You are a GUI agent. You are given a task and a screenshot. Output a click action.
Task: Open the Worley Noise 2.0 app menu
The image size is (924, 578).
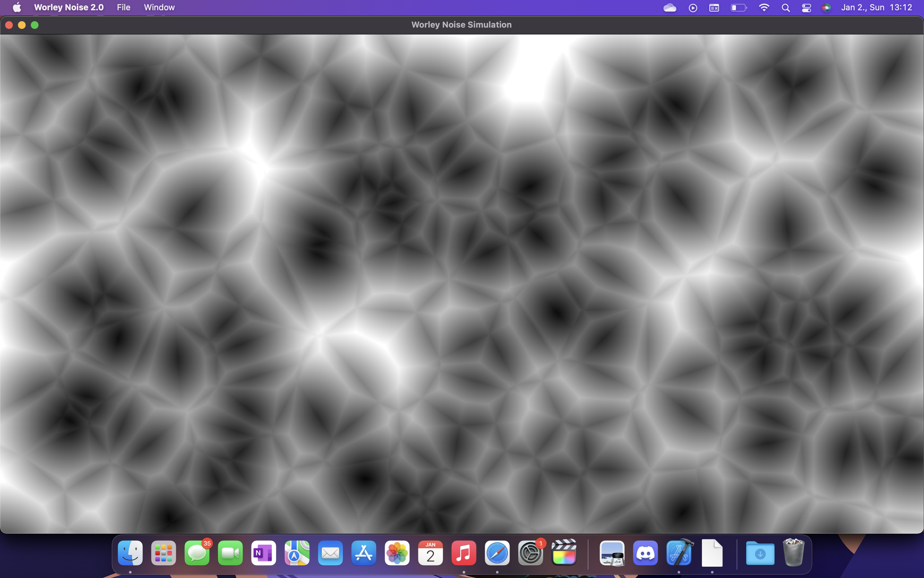(69, 8)
